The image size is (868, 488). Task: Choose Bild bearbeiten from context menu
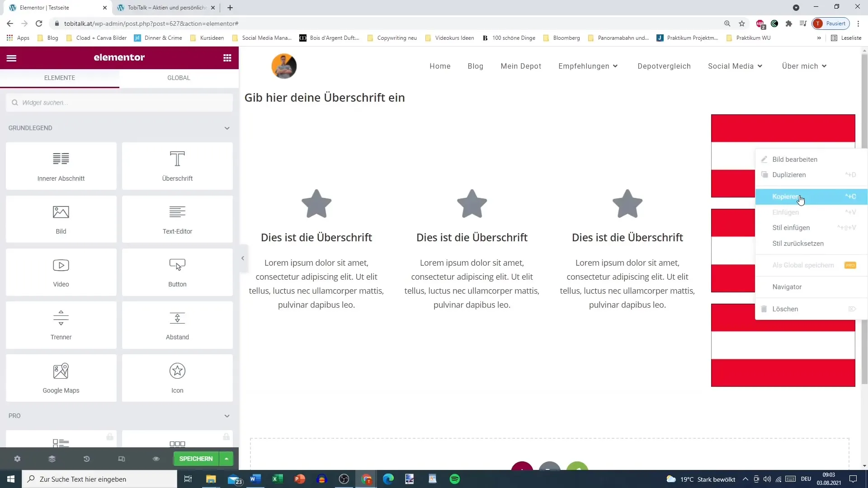click(x=811, y=160)
